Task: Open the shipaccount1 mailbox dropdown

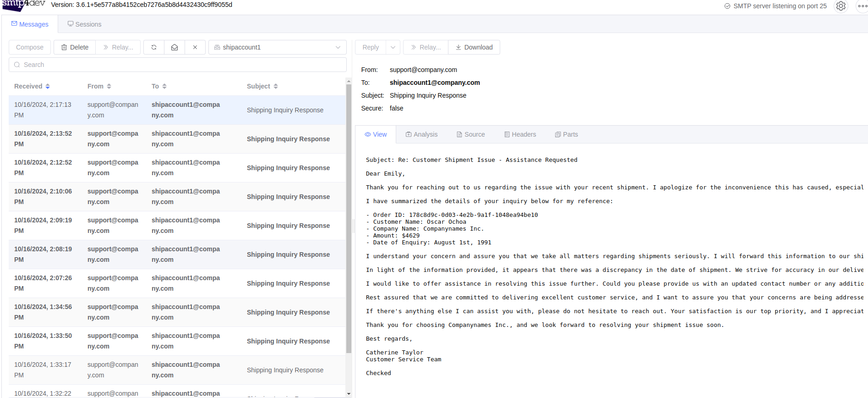Action: 278,47
